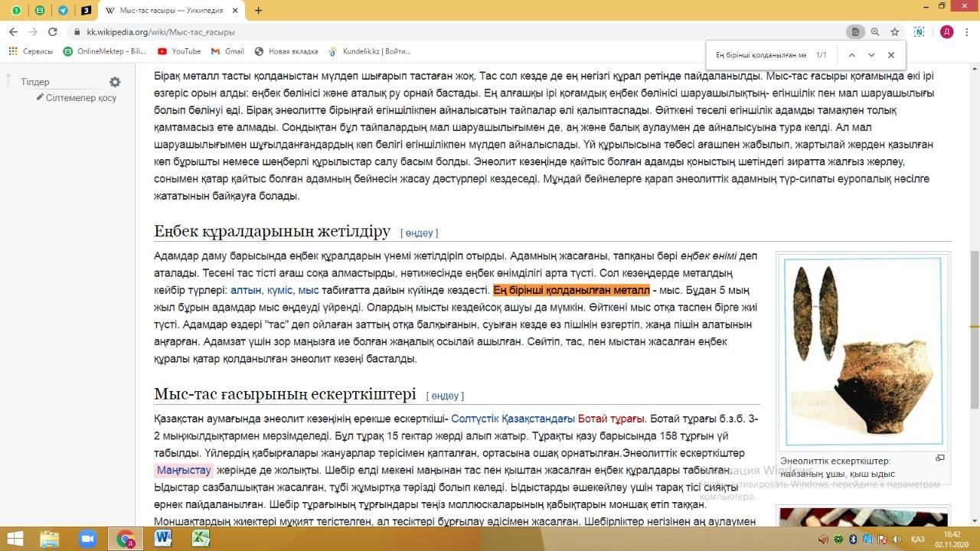Click the browser extension icon beside profile
Image resolution: width=980 pixels, height=551 pixels.
920,32
